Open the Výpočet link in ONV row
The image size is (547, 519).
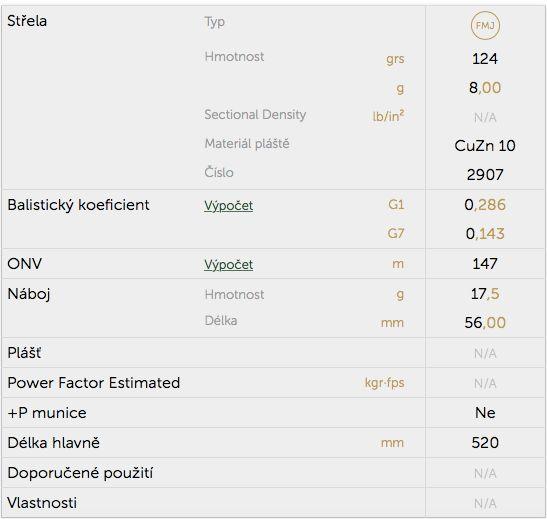[x=228, y=264]
